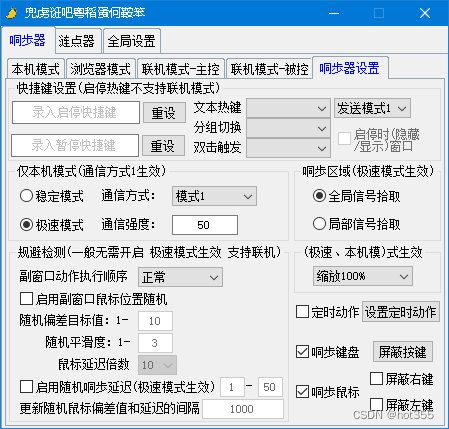The image size is (449, 429).
Task: Select the 浏览器模式 sub-tab
Action: pos(101,69)
